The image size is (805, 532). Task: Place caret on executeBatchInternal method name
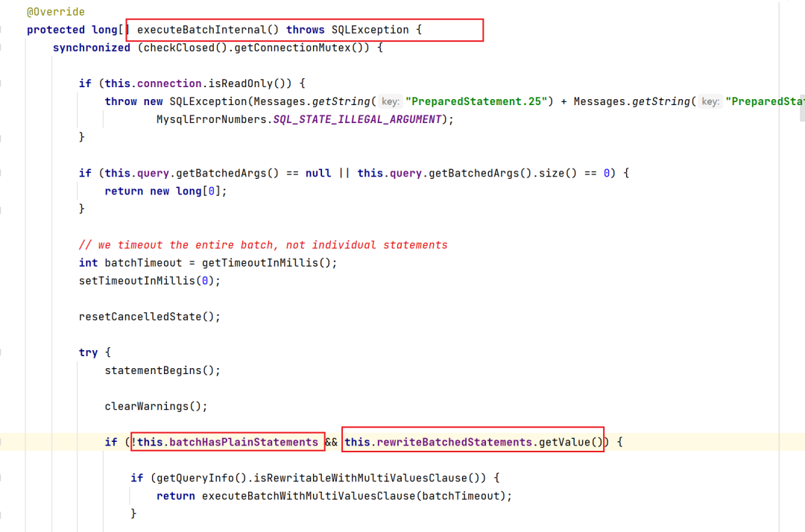[201, 30]
